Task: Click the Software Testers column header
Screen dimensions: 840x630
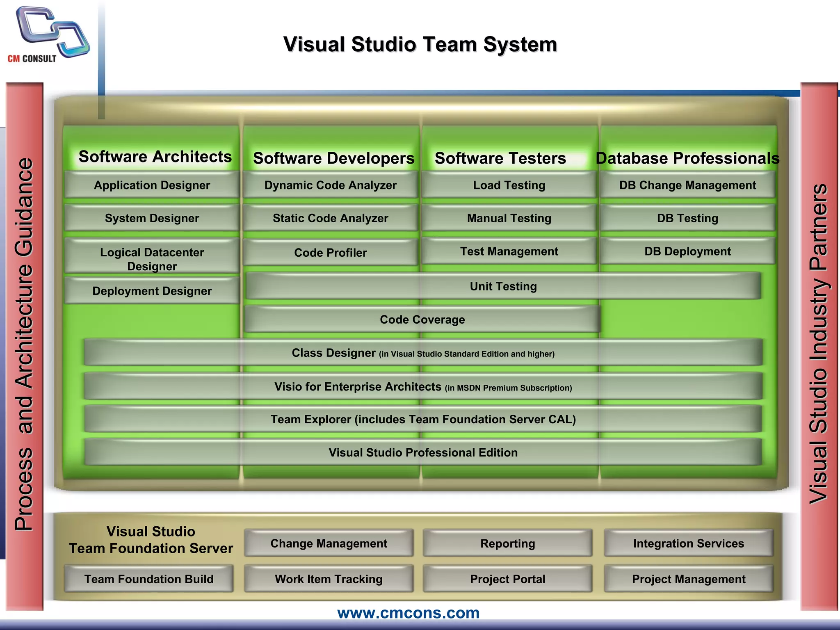Action: 500,158
